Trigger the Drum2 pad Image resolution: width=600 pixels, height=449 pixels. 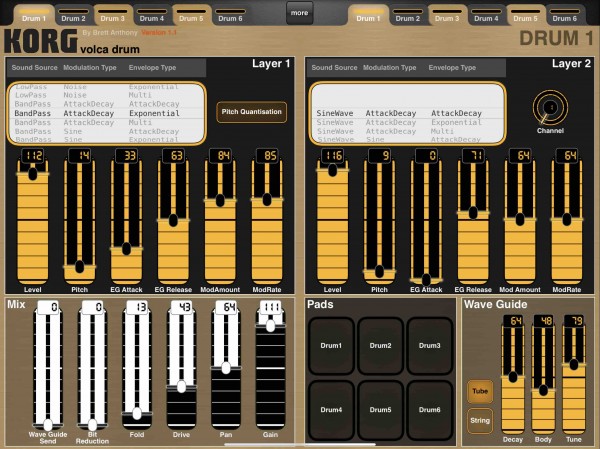[x=380, y=346]
